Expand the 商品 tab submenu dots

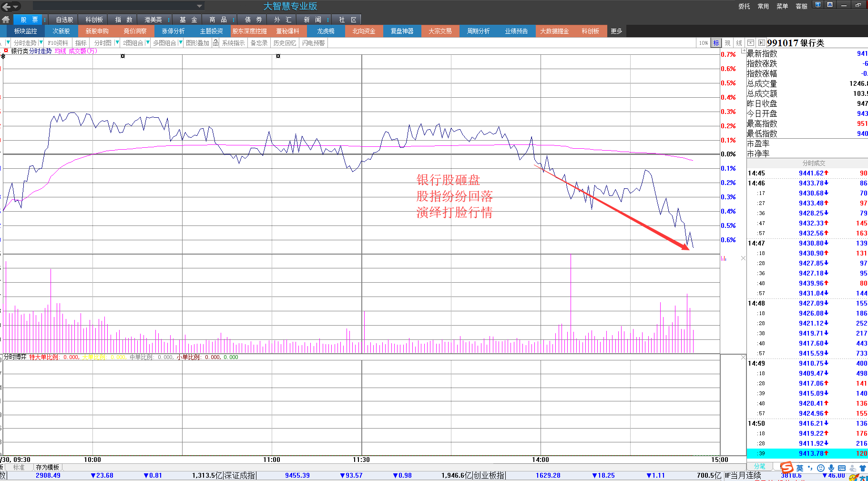pyautogui.click(x=234, y=20)
